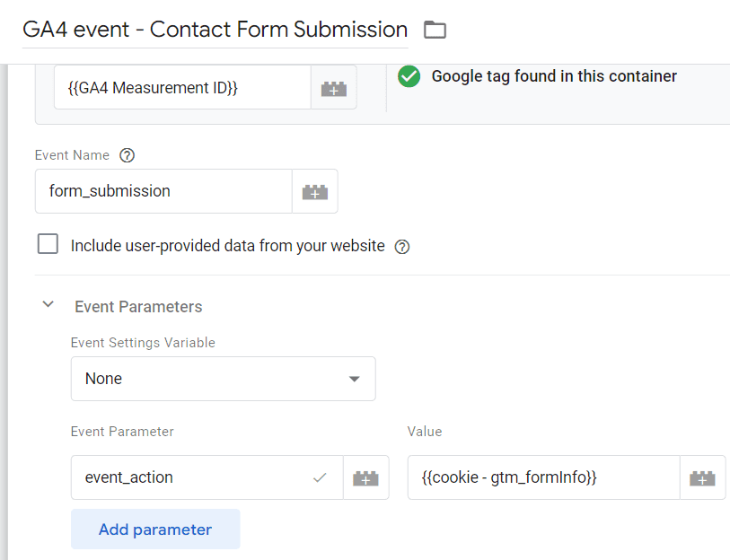Open the Event Settings Variable dropdown
730x560 pixels.
pyautogui.click(x=223, y=379)
